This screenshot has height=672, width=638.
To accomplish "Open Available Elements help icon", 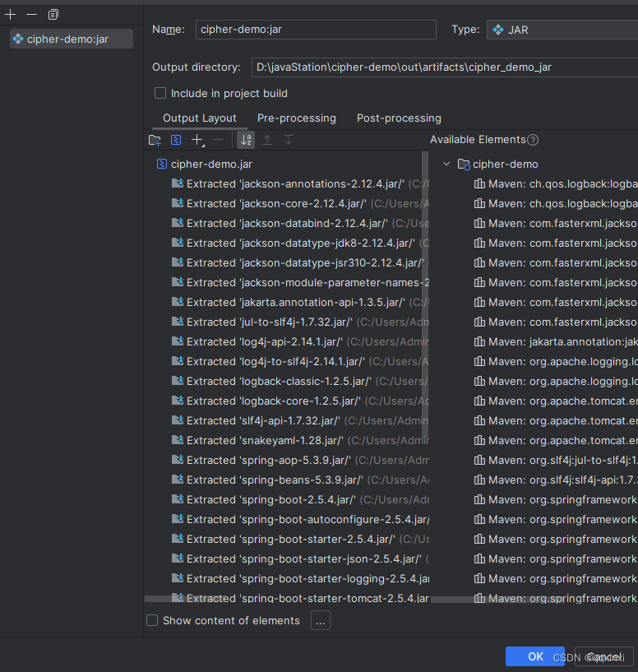I will [533, 140].
